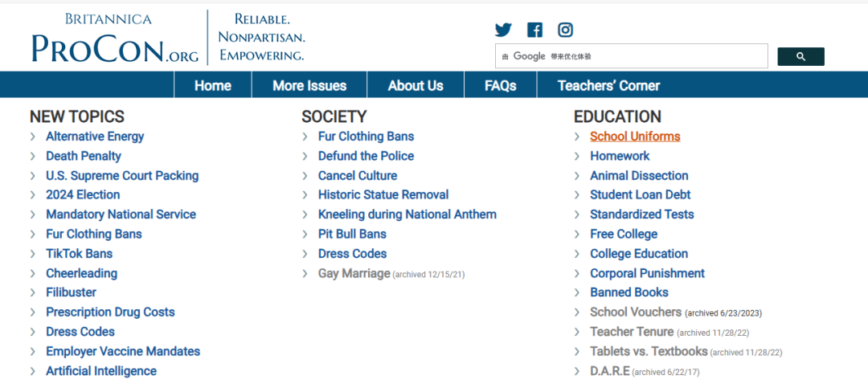The height and width of the screenshot is (392, 868).
Task: Click the chevron beside Alternative Energy
Action: pyautogui.click(x=33, y=137)
